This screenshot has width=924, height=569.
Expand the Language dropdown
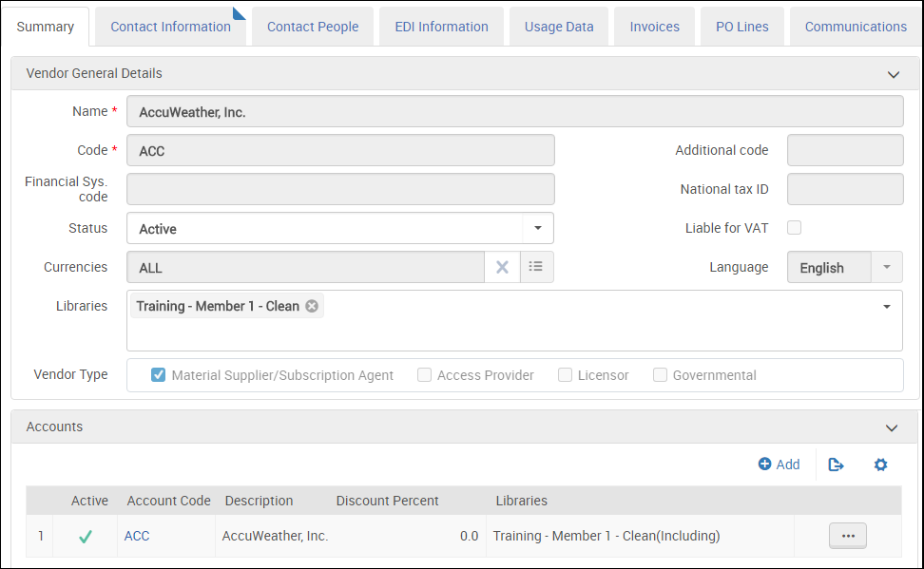coord(886,268)
